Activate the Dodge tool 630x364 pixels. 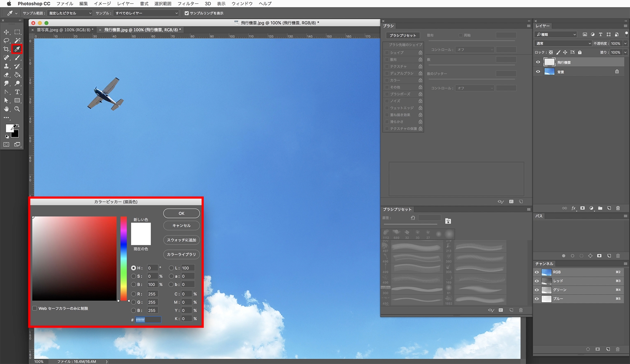pyautogui.click(x=17, y=83)
